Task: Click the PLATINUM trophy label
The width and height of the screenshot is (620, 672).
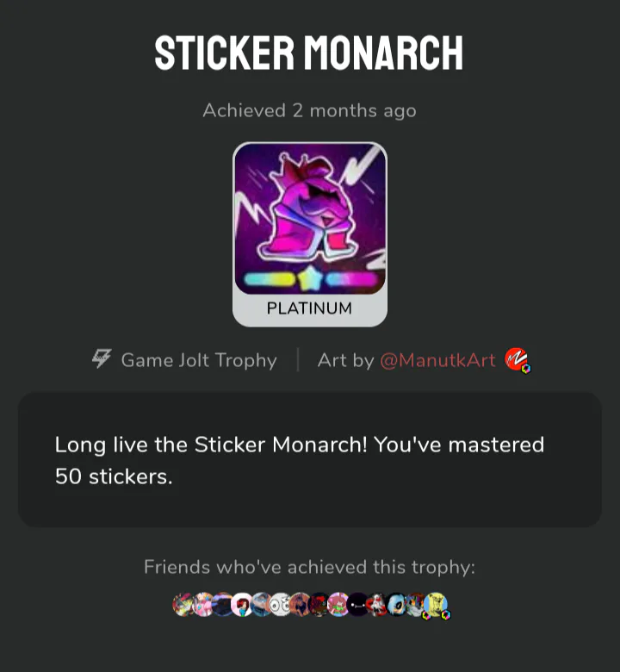Action: tap(309, 308)
